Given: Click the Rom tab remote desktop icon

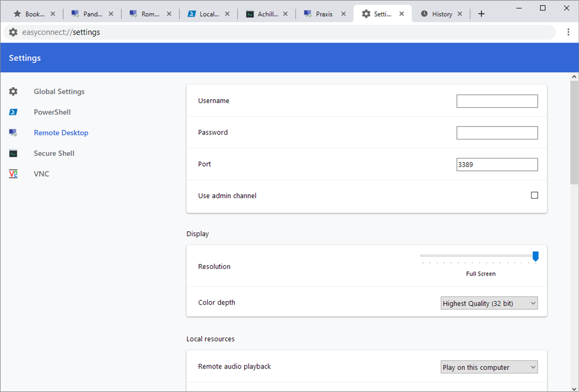Looking at the screenshot, I should 134,14.
